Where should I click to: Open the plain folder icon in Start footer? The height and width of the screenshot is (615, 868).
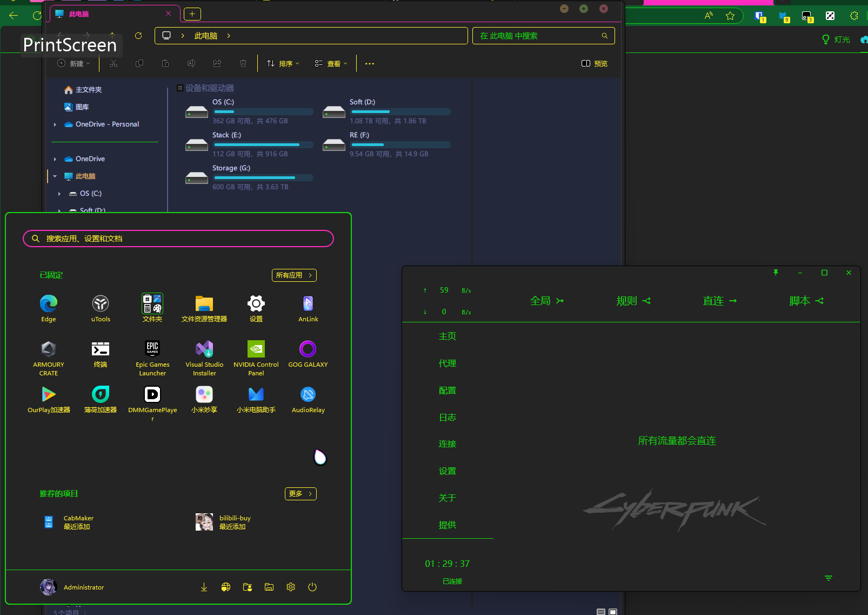pyautogui.click(x=269, y=587)
